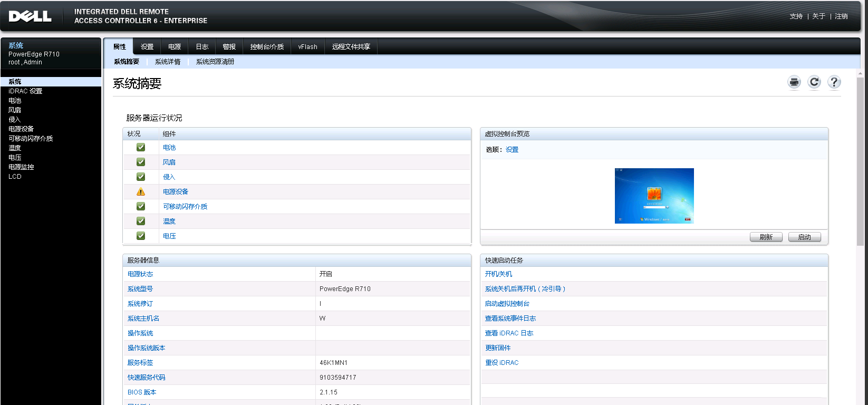Select 电压 in the sidebar
Viewport: 868px width, 405px height.
tap(15, 158)
